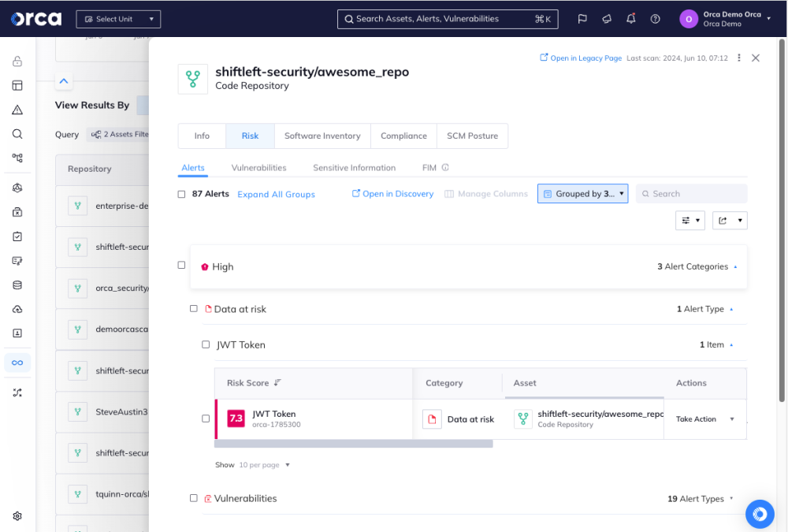This screenshot has width=788, height=532.
Task: Open the alerts triangle sidebar icon
Action: [x=17, y=110]
